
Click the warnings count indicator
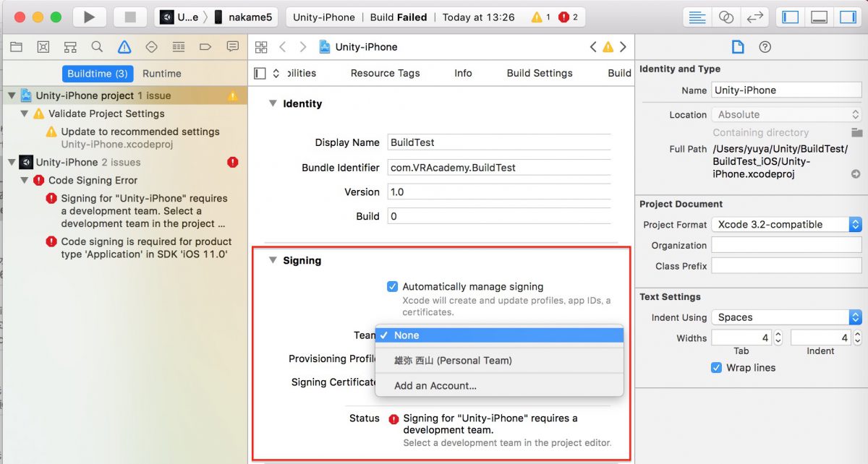(542, 17)
